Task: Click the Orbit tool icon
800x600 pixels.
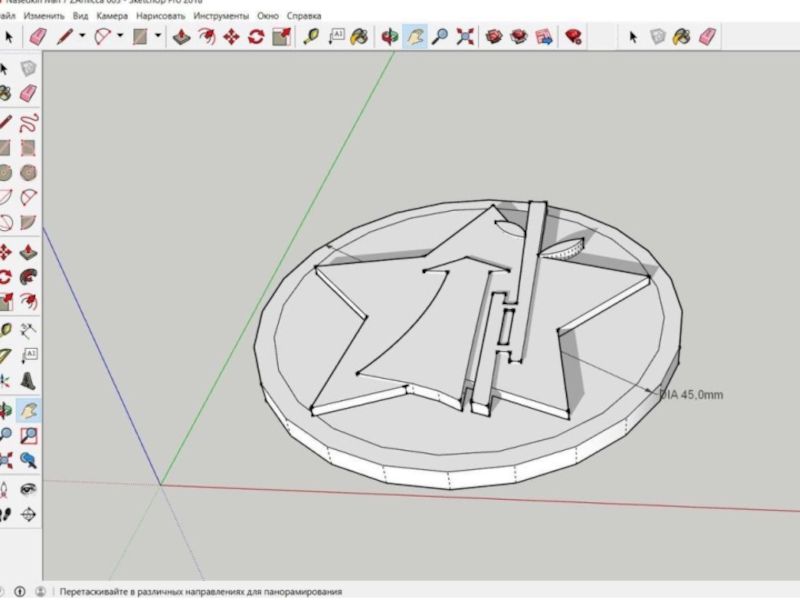Action: coord(390,37)
